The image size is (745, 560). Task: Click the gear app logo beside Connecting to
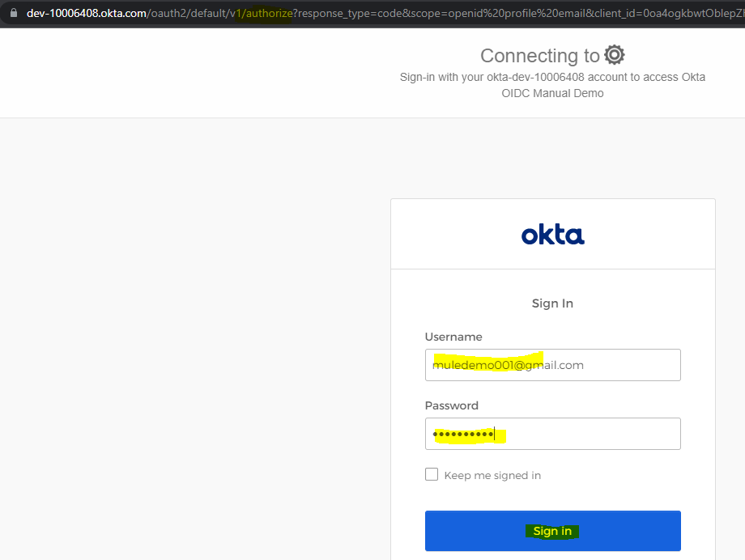click(x=615, y=55)
